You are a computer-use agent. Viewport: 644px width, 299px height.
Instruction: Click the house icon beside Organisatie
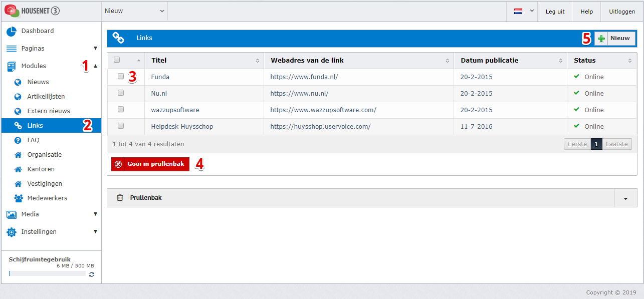point(18,155)
